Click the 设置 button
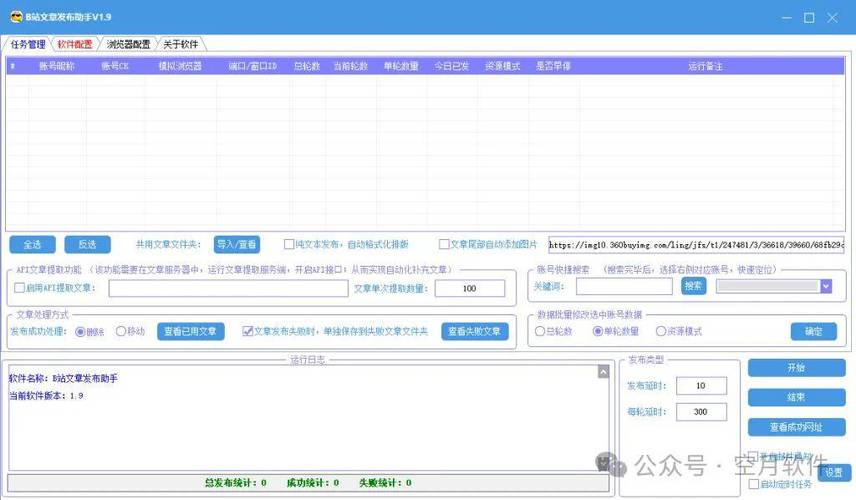This screenshot has height=500, width=856. [834, 473]
